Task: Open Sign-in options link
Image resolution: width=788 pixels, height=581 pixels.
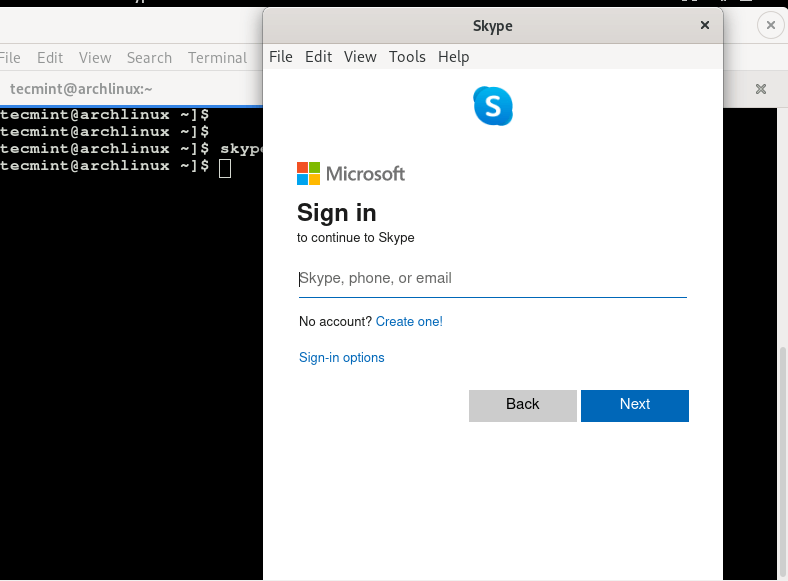Action: click(342, 357)
